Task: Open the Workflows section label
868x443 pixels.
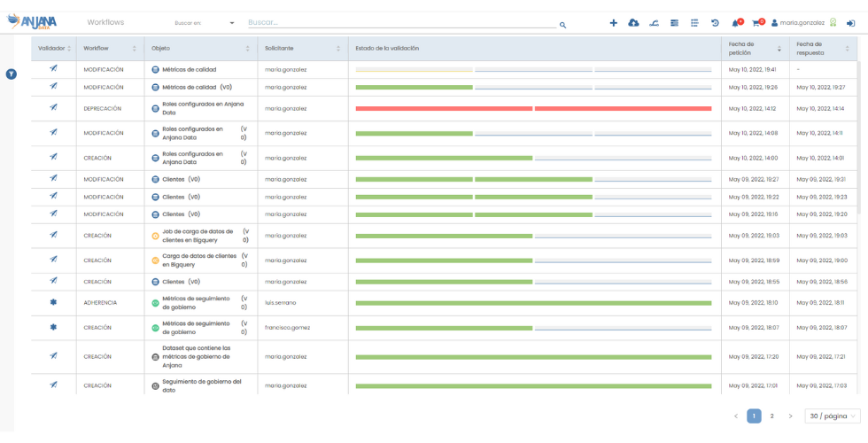Action: pyautogui.click(x=105, y=22)
